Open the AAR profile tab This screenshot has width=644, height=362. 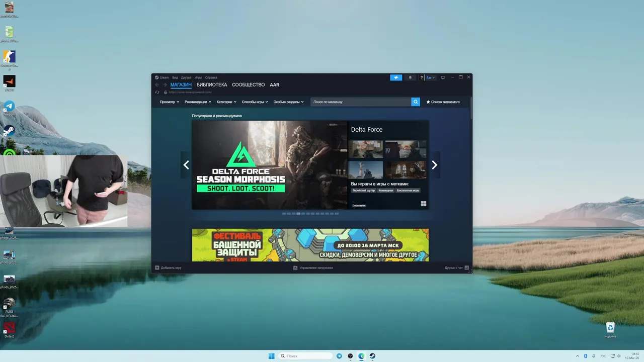tap(274, 85)
